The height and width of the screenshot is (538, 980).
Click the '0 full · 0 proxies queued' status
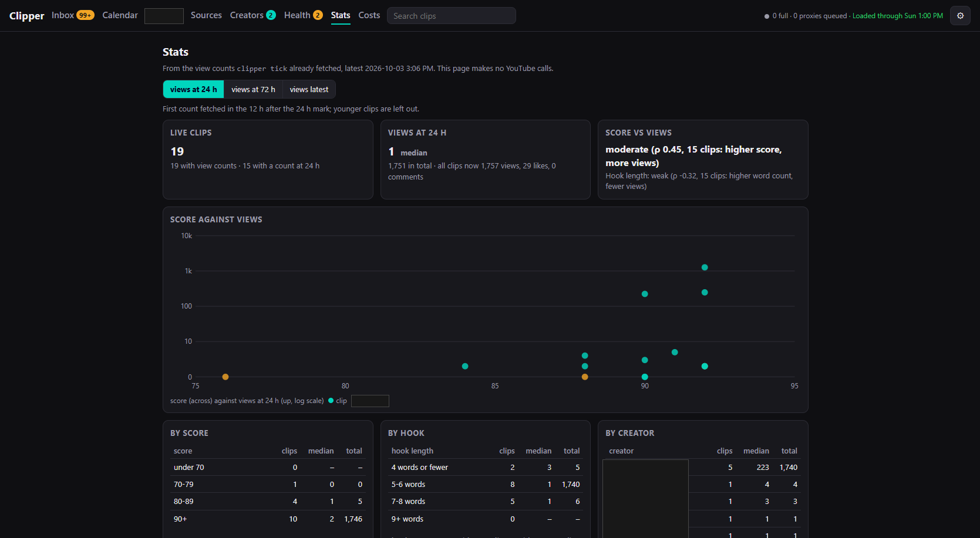click(x=809, y=16)
